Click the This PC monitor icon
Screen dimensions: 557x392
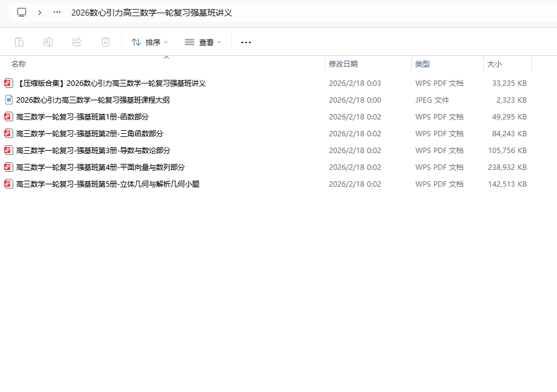22,12
